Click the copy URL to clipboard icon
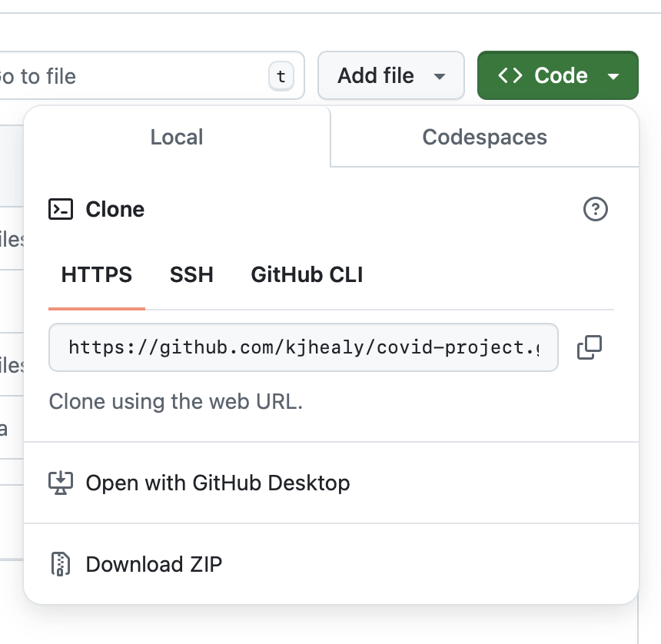The image size is (661, 644). (x=589, y=347)
